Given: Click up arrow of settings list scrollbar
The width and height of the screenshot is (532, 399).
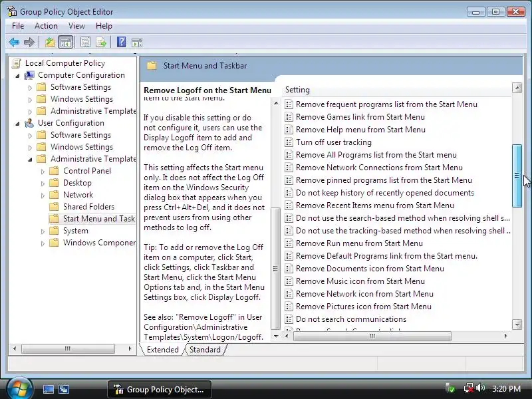Looking at the screenshot, I should pyautogui.click(x=517, y=88).
